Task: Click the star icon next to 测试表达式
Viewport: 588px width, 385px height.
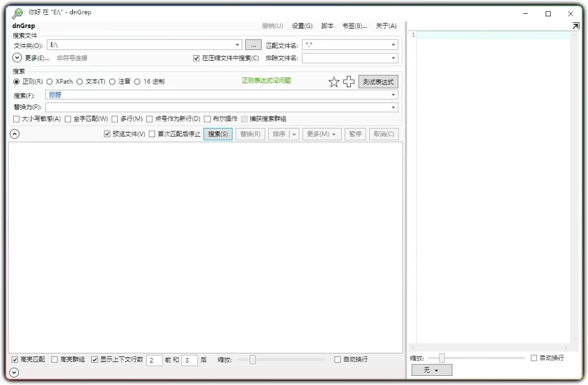Action: click(334, 81)
